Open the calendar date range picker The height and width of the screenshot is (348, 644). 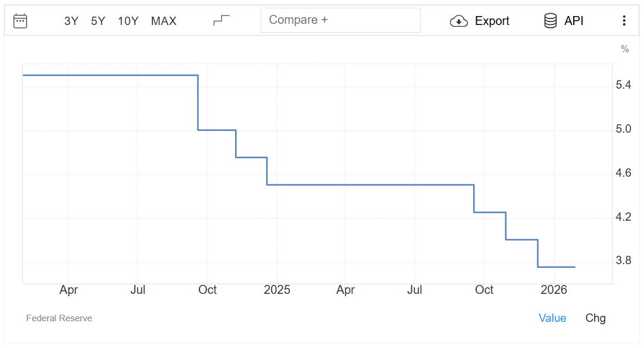pos(20,21)
